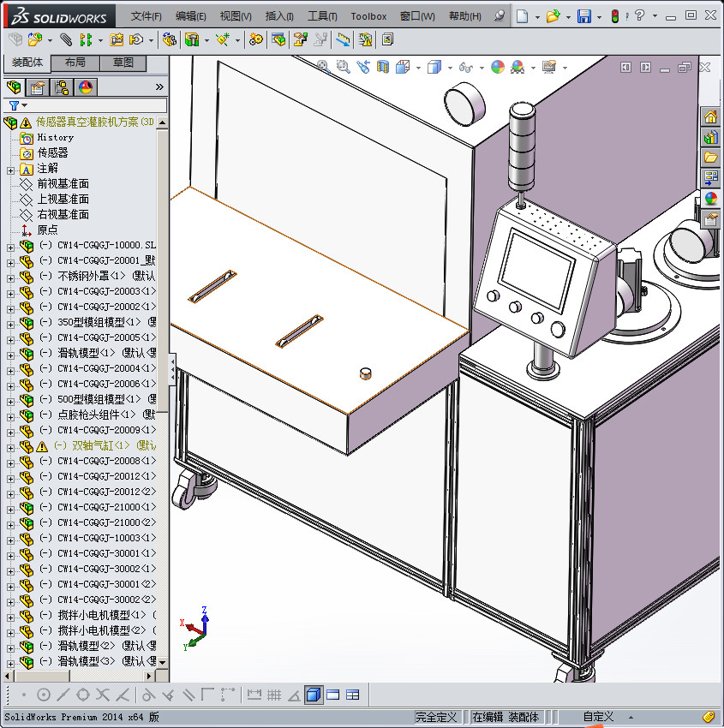
Task: Click the Previous View icon
Action: (x=363, y=68)
